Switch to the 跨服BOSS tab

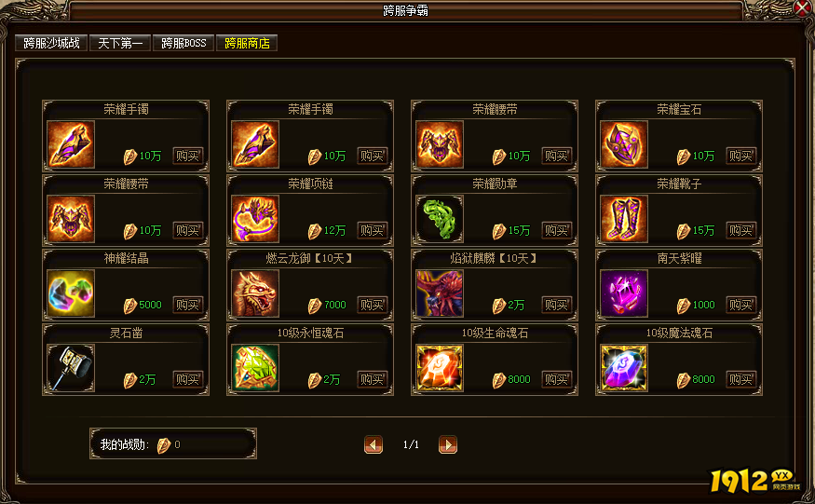[x=183, y=43]
